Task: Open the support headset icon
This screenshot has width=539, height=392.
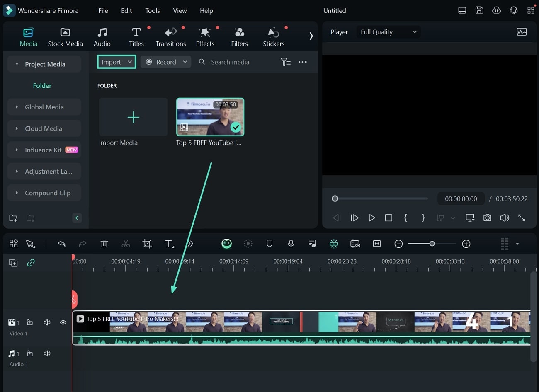Action: click(x=514, y=10)
